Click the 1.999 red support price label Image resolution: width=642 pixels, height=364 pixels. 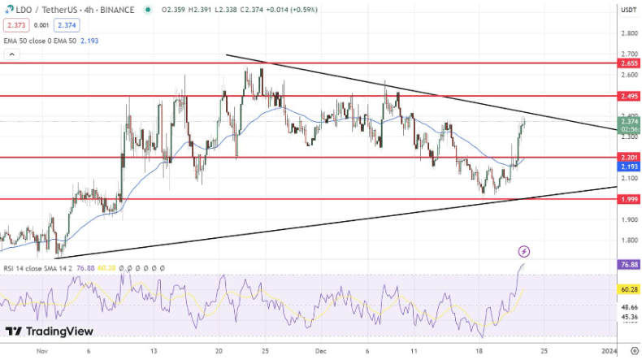628,199
